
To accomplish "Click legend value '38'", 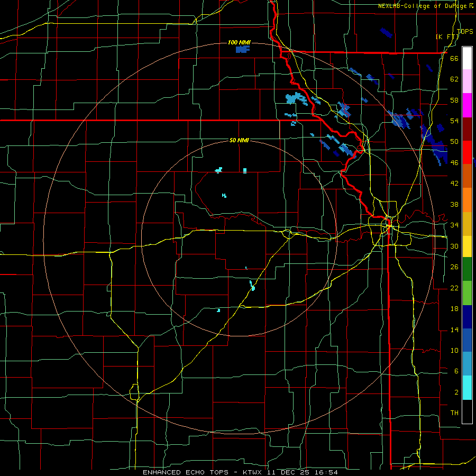I will [x=454, y=204].
